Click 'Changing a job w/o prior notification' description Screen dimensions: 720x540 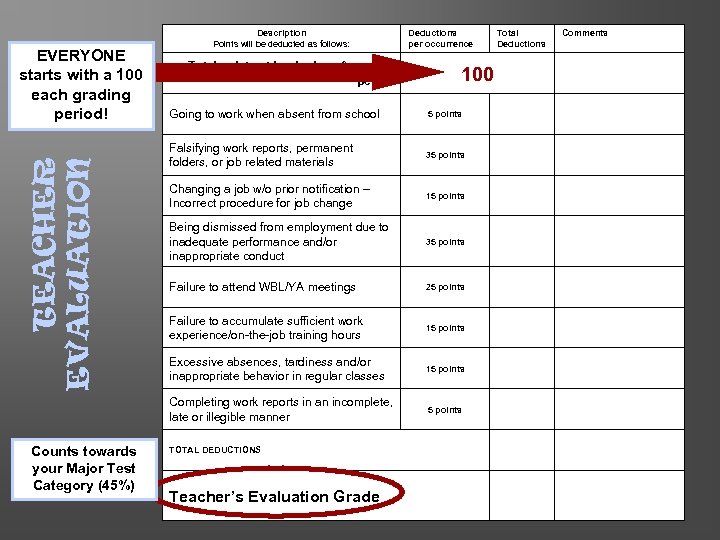(269, 196)
